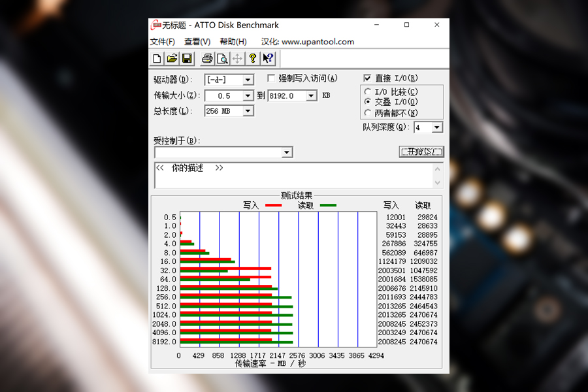Expand the 传输大小 starting size dropdown
The image size is (588, 392).
(x=249, y=95)
